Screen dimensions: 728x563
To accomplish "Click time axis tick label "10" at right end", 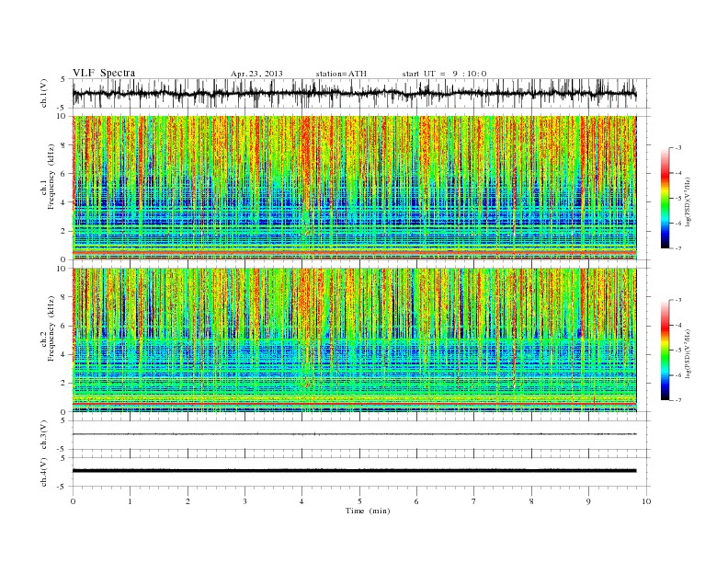I will [646, 501].
